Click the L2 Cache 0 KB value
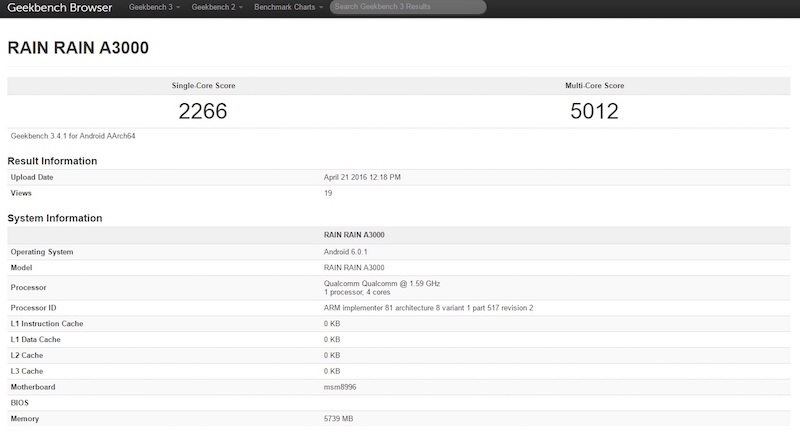The height and width of the screenshot is (436, 800). click(332, 355)
